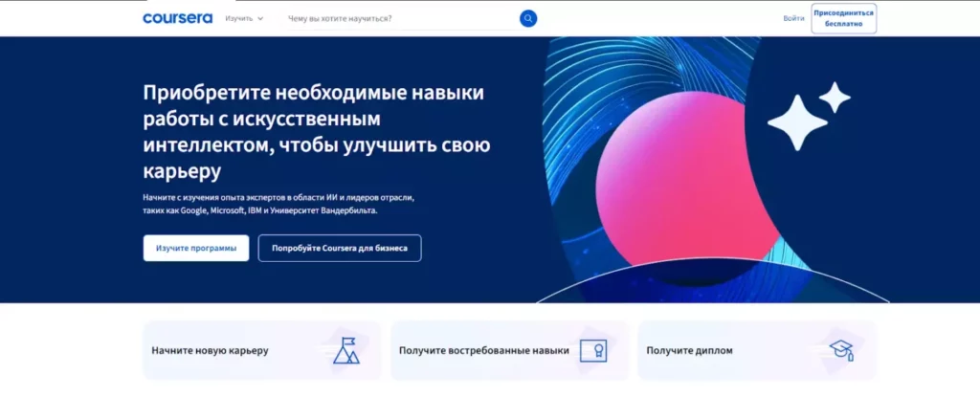Click the Войти link

(793, 19)
